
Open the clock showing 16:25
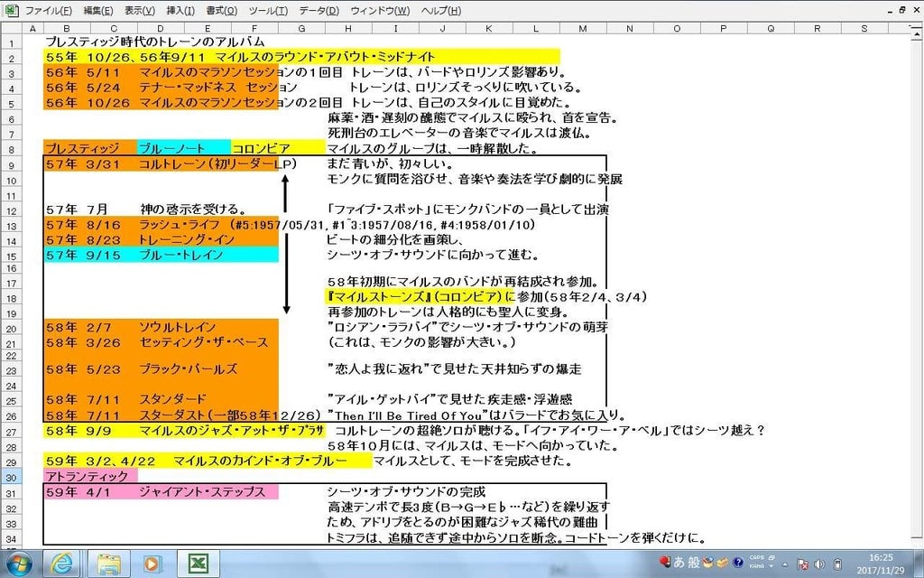[881, 564]
